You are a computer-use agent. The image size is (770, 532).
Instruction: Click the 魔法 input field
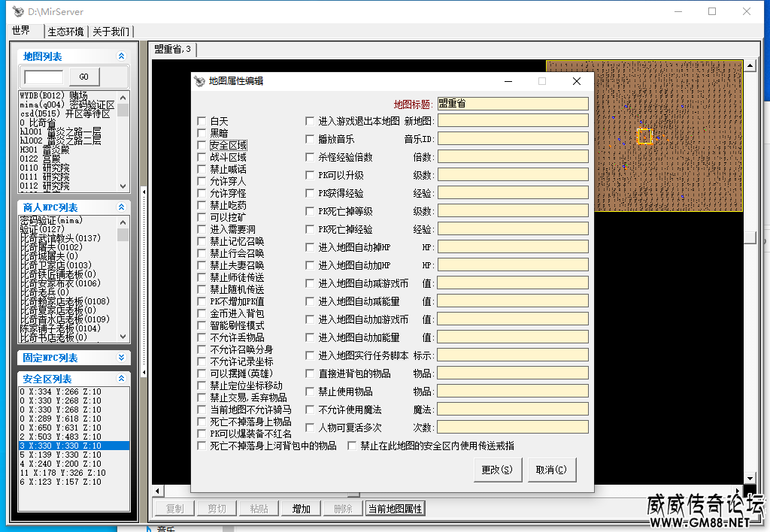click(513, 410)
